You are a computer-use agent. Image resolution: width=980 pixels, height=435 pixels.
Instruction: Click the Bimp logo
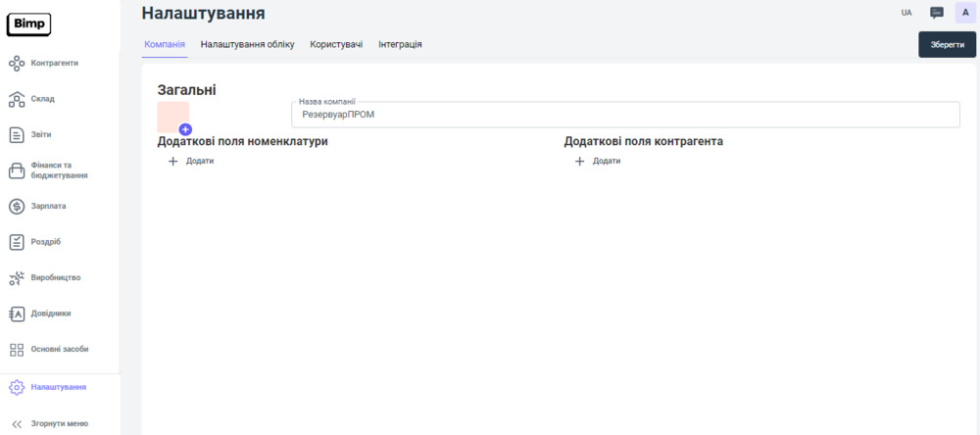pyautogui.click(x=28, y=24)
